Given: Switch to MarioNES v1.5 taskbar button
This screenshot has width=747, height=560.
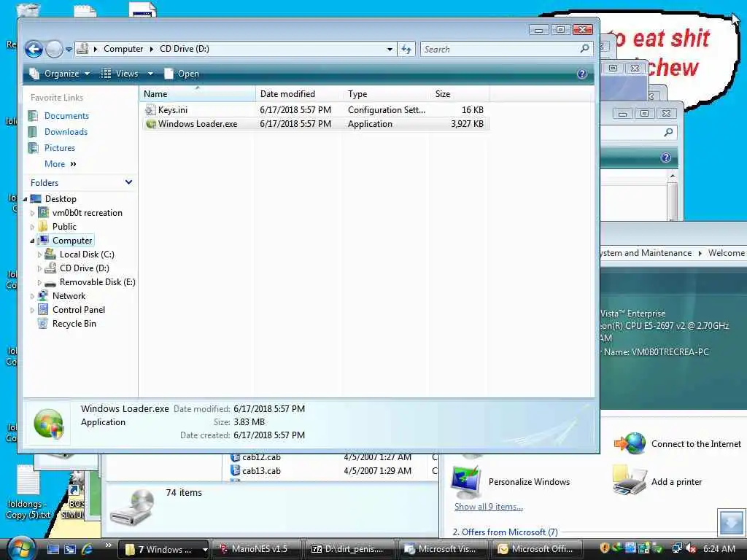Looking at the screenshot, I should pos(256,549).
